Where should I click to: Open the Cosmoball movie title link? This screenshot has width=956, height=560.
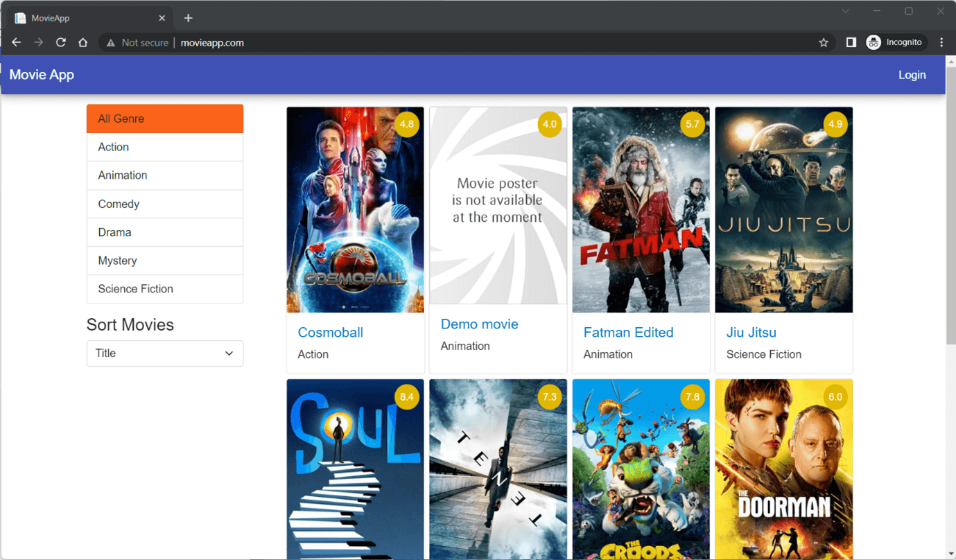(330, 333)
